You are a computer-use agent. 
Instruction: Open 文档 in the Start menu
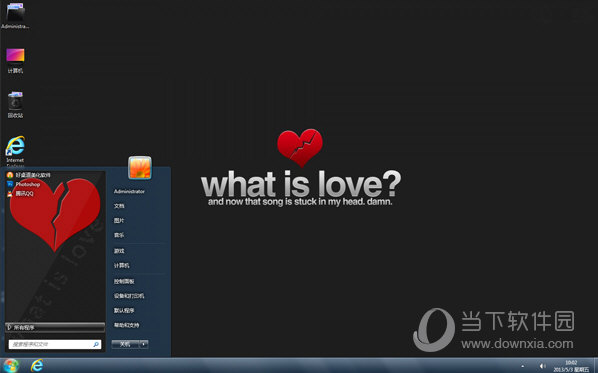pyautogui.click(x=119, y=206)
